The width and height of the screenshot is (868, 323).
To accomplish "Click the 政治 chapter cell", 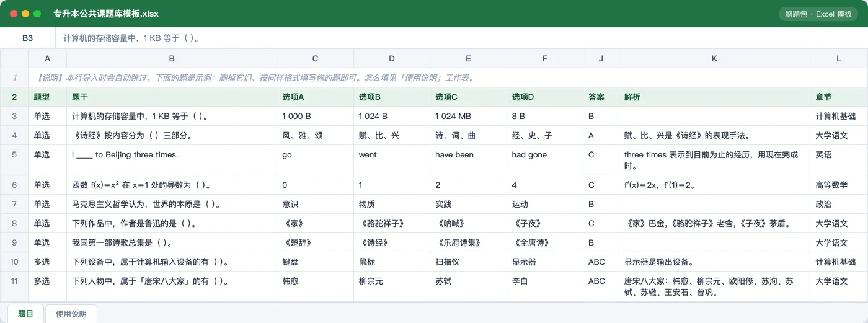I will click(x=839, y=204).
